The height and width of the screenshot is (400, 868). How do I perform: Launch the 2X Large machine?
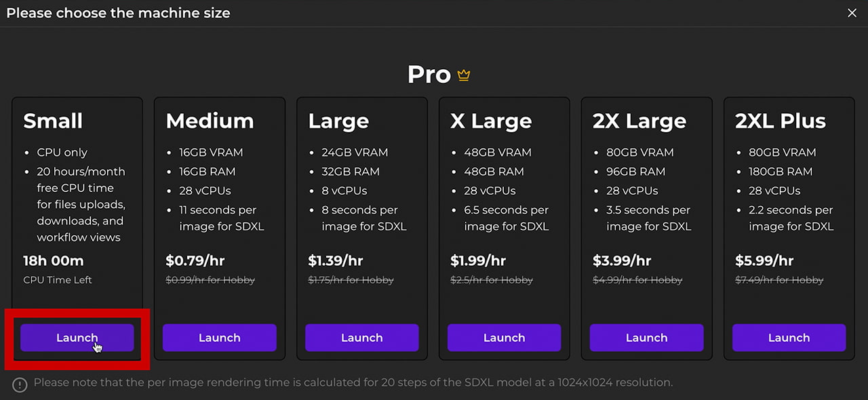[x=646, y=338]
